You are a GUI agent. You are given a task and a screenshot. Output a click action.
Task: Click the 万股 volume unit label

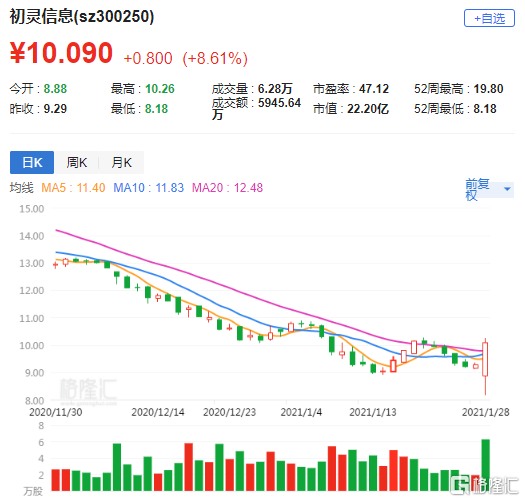pyautogui.click(x=33, y=491)
